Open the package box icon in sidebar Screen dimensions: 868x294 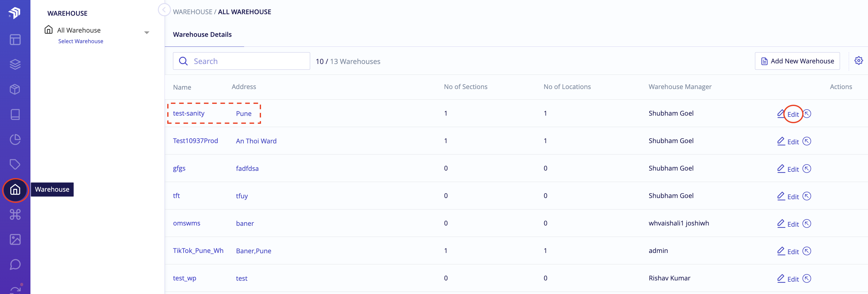(15, 89)
